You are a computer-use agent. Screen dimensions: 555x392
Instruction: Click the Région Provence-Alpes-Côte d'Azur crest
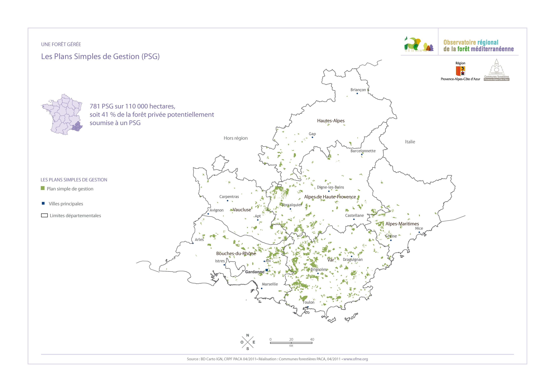click(460, 71)
